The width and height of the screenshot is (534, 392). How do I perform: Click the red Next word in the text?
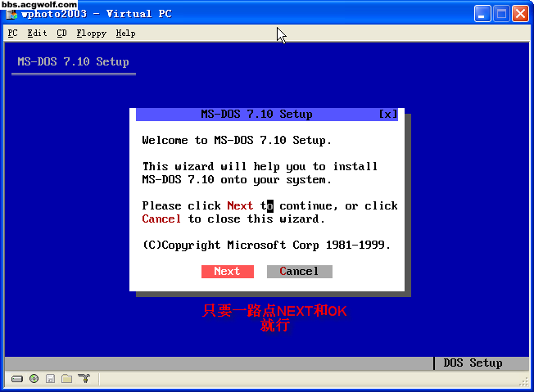click(240, 206)
